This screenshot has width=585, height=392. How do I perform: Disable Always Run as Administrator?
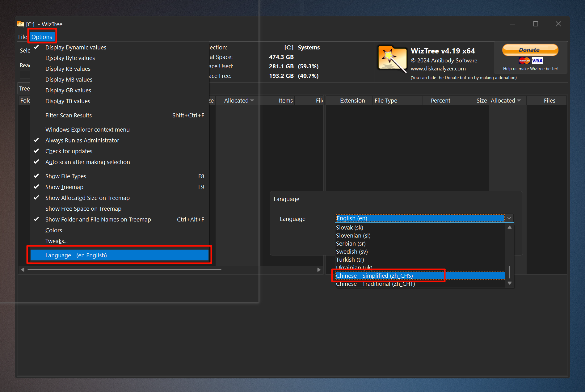[82, 140]
